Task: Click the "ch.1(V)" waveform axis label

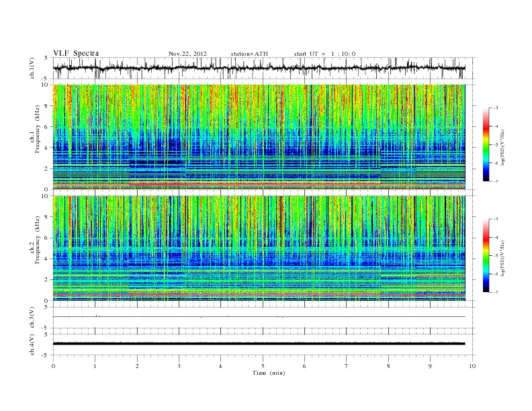Action: (x=32, y=68)
